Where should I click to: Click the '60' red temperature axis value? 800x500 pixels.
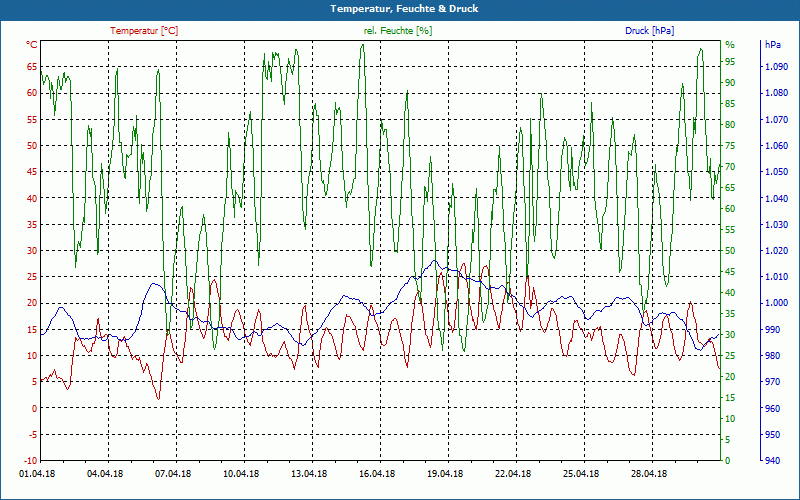(32, 92)
